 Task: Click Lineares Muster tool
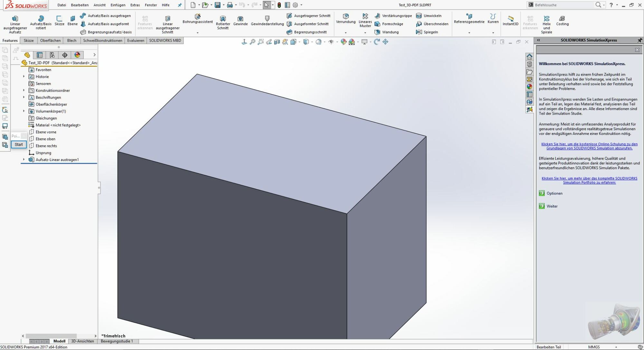coord(365,20)
